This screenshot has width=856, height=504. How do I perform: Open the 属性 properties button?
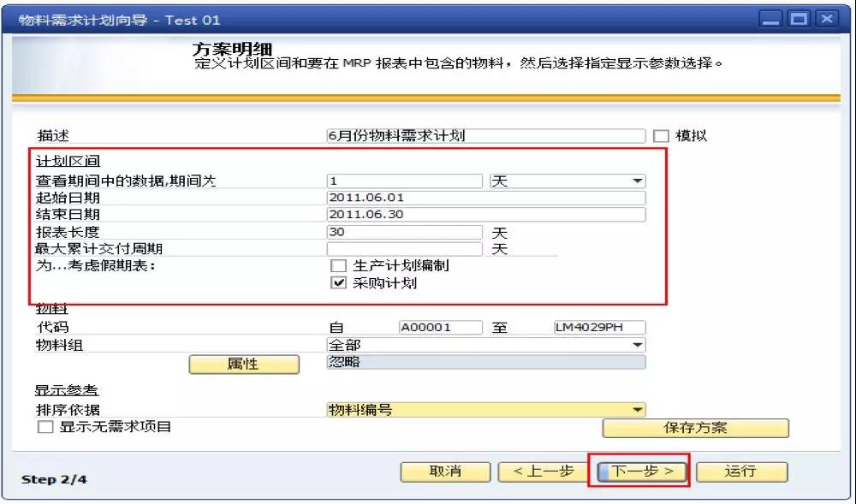point(244,365)
